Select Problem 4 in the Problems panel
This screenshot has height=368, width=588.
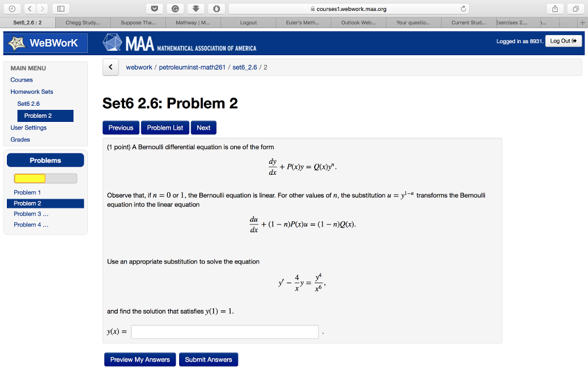click(x=30, y=224)
